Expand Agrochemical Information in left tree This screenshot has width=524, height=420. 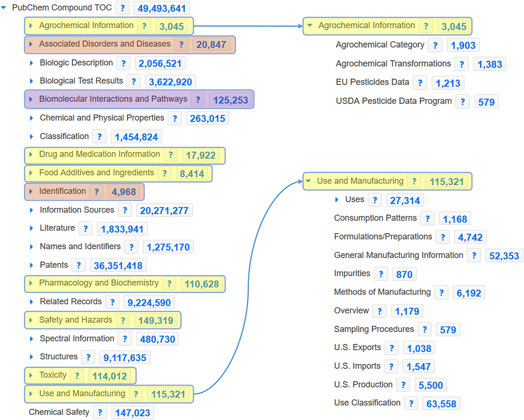tap(31, 26)
